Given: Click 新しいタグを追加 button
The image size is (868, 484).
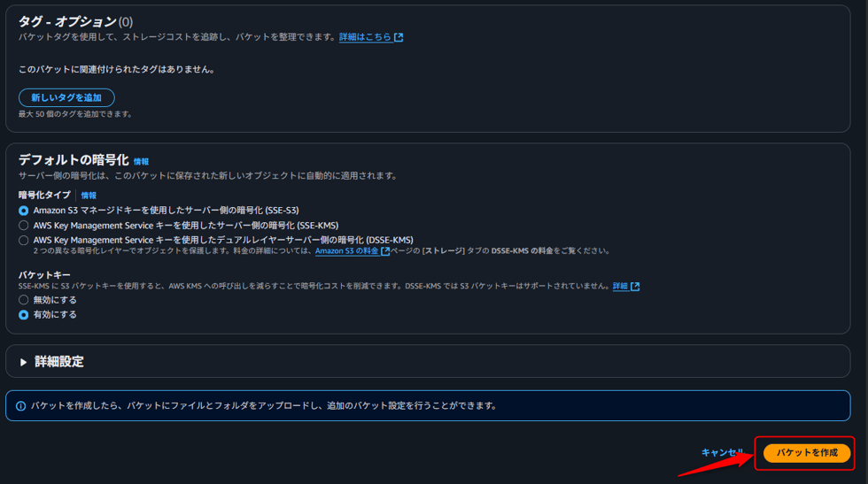Looking at the screenshot, I should (66, 97).
